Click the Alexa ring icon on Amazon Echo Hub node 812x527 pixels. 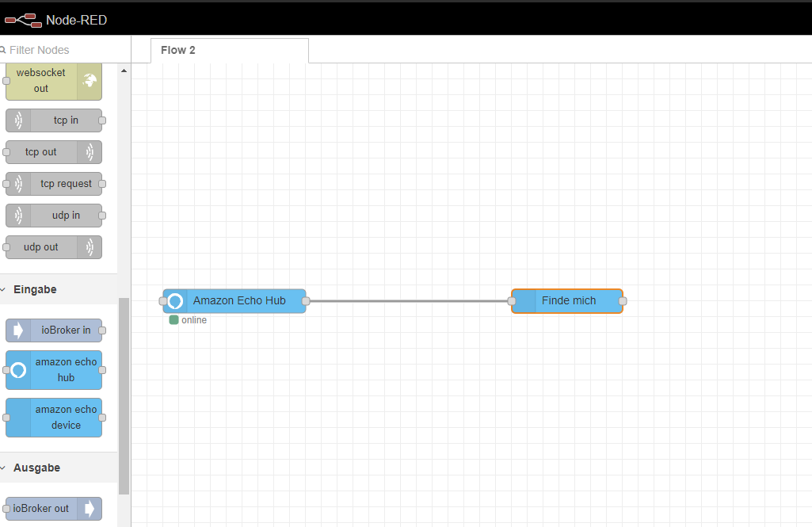[x=175, y=301]
